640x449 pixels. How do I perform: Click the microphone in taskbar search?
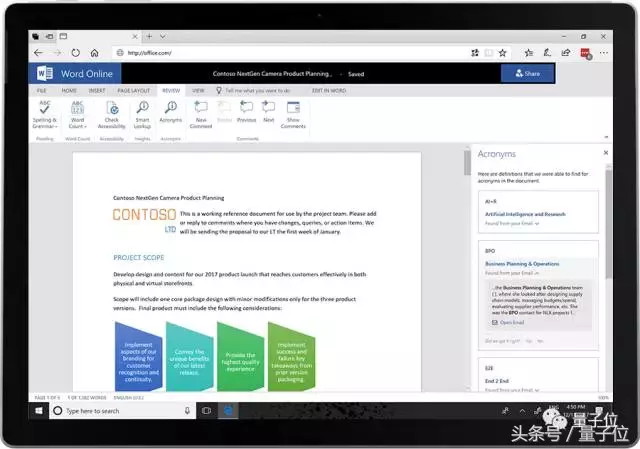click(x=187, y=411)
